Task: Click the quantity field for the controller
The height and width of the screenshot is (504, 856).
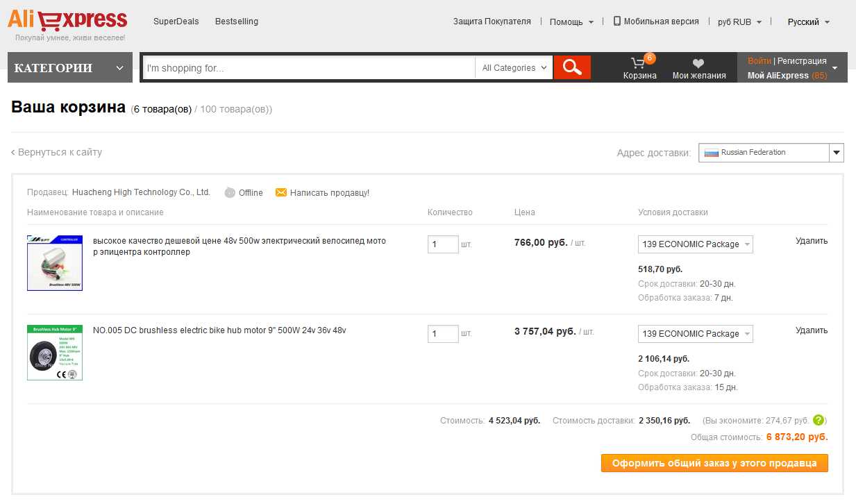Action: click(443, 244)
